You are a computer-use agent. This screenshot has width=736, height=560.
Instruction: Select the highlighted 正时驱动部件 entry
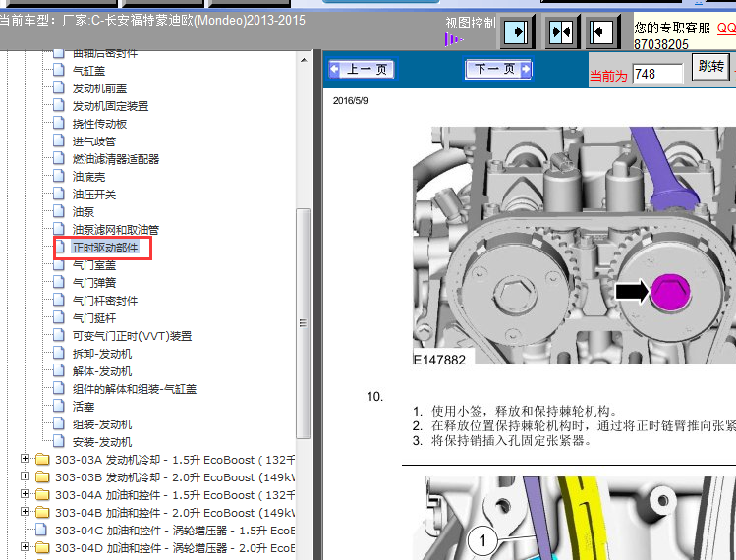click(x=105, y=248)
